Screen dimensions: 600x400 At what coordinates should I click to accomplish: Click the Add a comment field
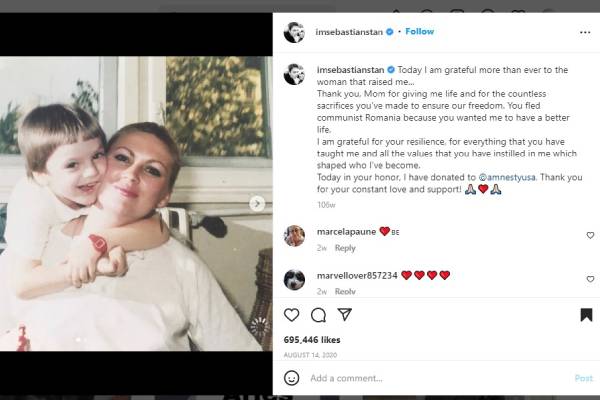(x=430, y=378)
